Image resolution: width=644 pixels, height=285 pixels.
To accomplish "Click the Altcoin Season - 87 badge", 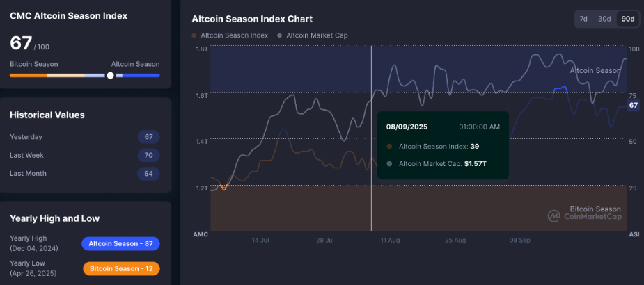I will click(120, 243).
